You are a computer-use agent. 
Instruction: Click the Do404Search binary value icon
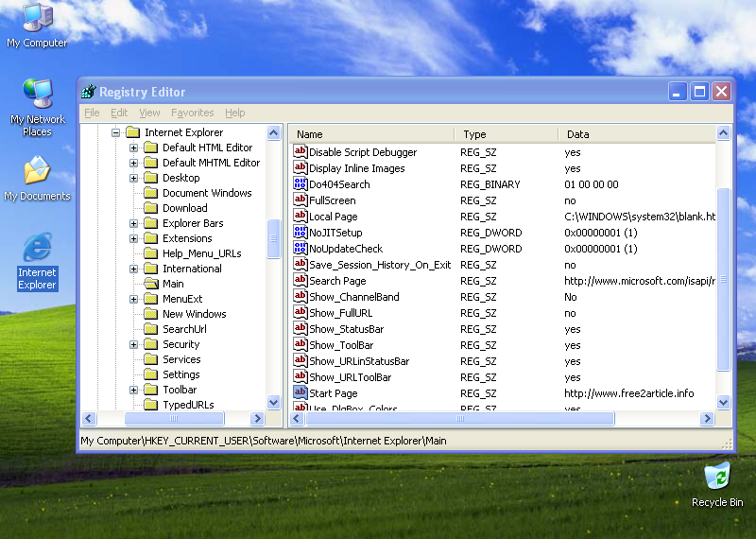[x=300, y=183]
